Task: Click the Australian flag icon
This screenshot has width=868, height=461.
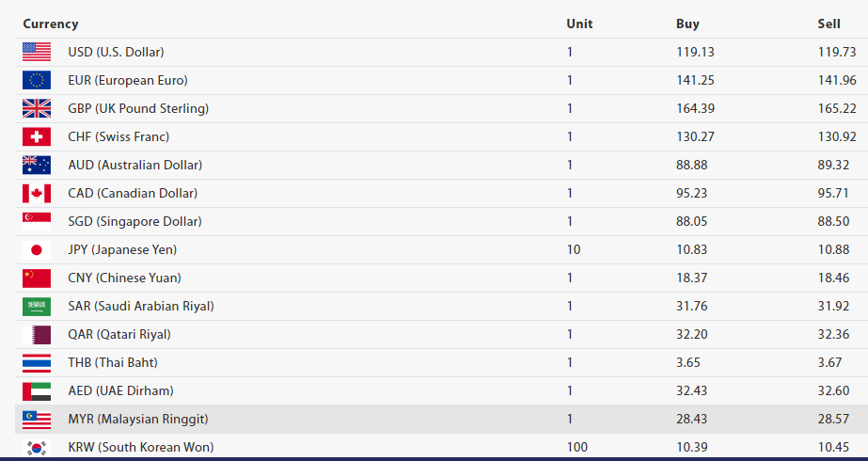Action: (37, 166)
